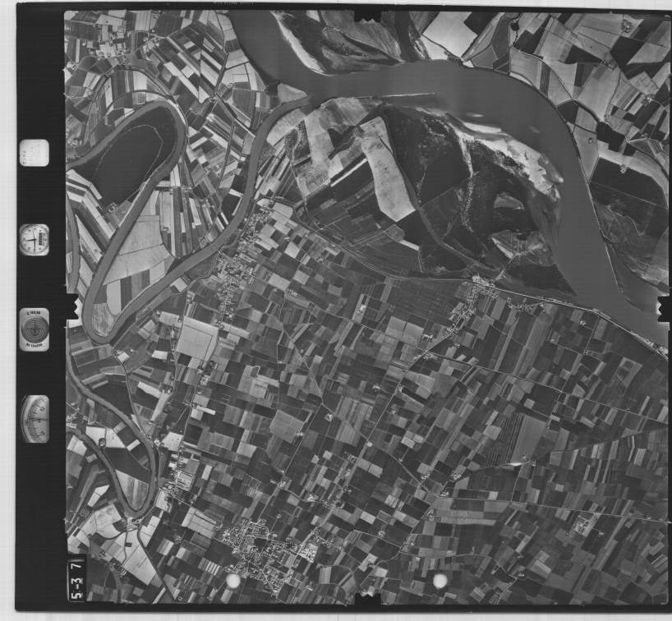This screenshot has height=621, width=672.
Task: Click the right white punch hole near bottom
Action: pyautogui.click(x=440, y=581)
